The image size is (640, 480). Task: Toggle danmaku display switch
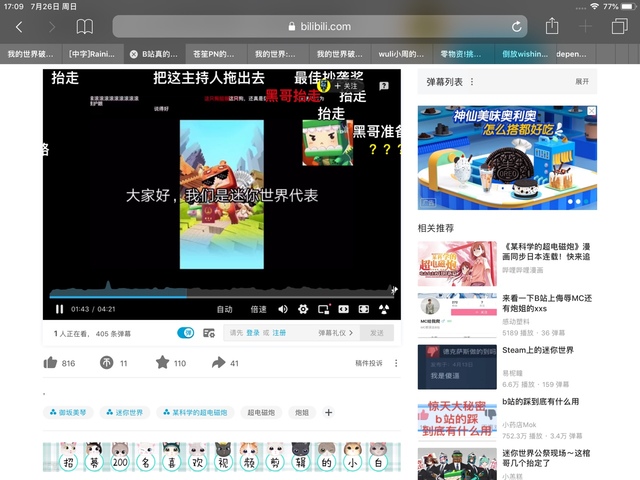coord(186,333)
